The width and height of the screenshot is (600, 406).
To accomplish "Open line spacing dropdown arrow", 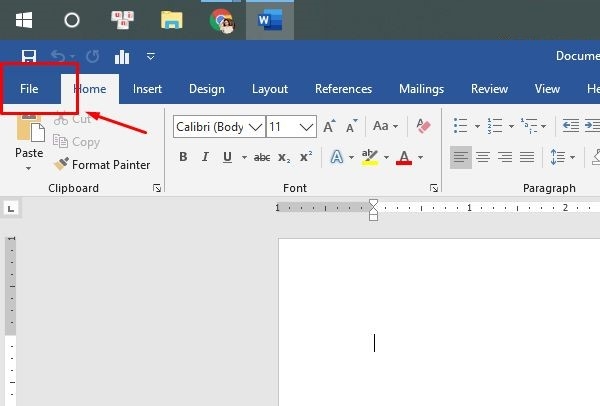I will [x=572, y=157].
